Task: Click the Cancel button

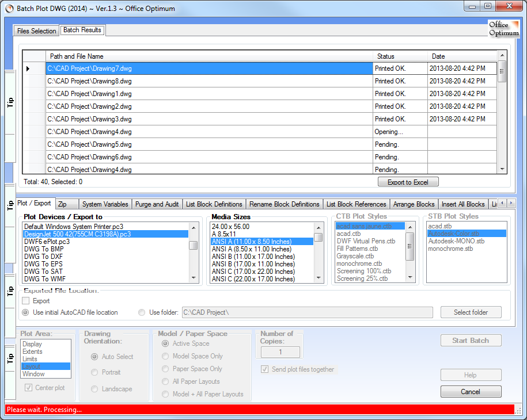Action: click(x=471, y=391)
